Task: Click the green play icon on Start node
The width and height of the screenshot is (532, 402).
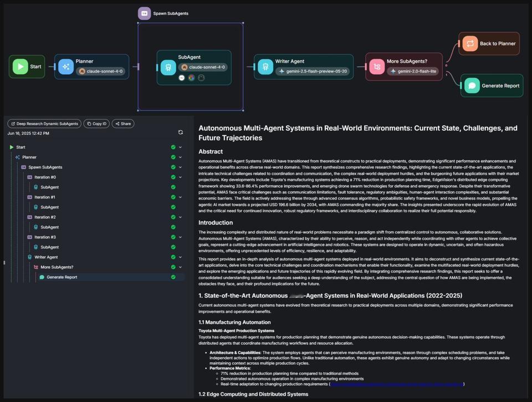Action: [x=21, y=67]
